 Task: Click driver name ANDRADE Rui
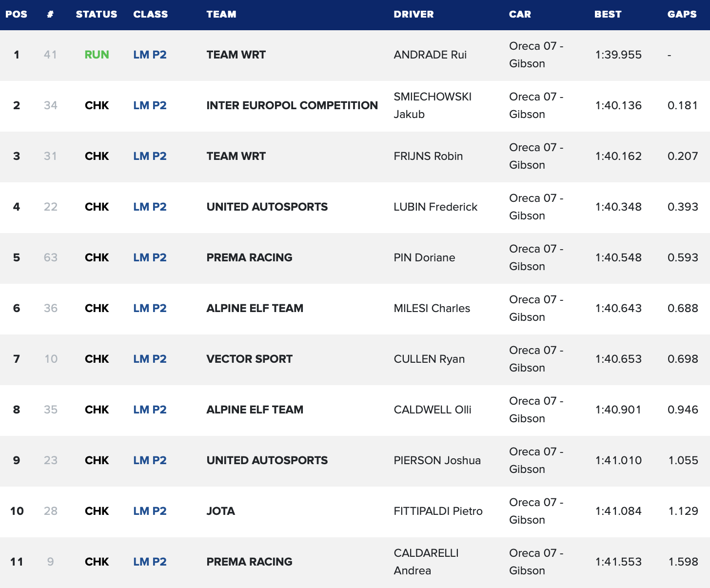point(430,55)
